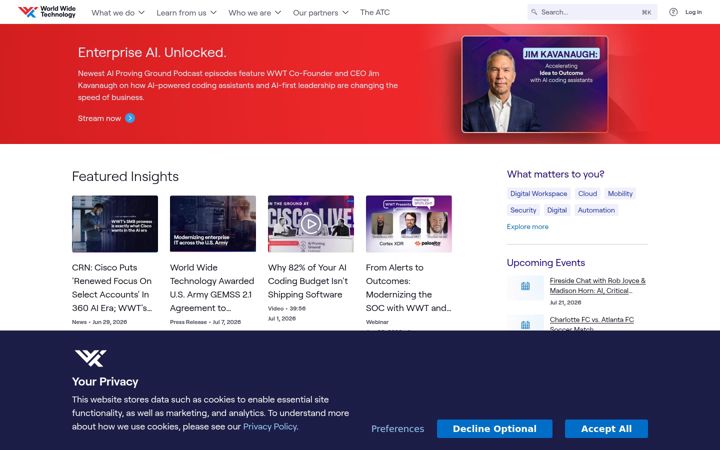Click the Accept All button
This screenshot has height=450, width=720.
606,429
